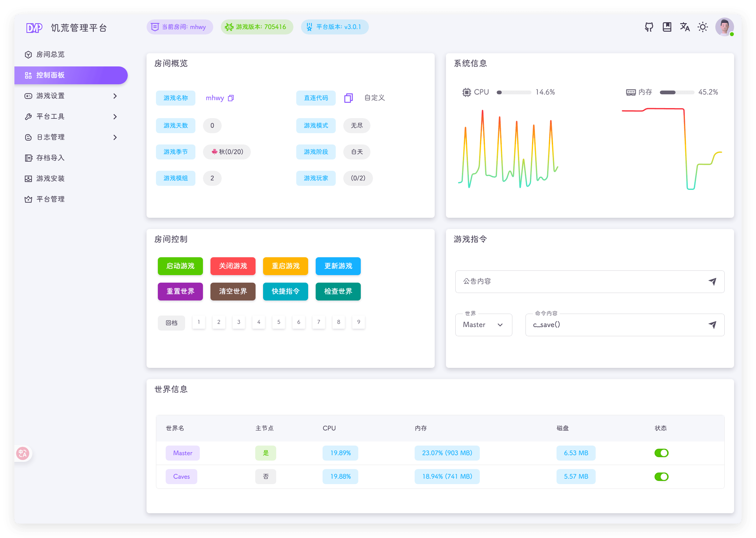Open the GitHub repository icon
Screen dimensions: 756x538
click(x=649, y=27)
